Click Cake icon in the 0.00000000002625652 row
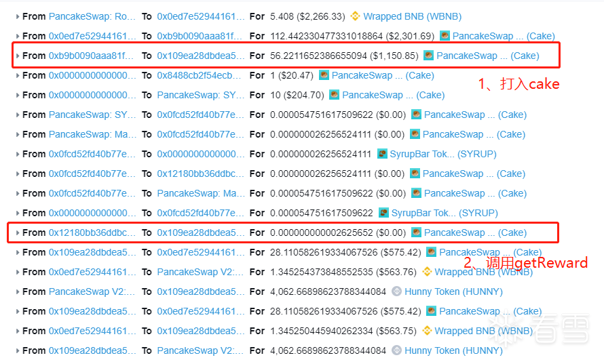Viewport: 604px width, 364px height. tap(416, 232)
